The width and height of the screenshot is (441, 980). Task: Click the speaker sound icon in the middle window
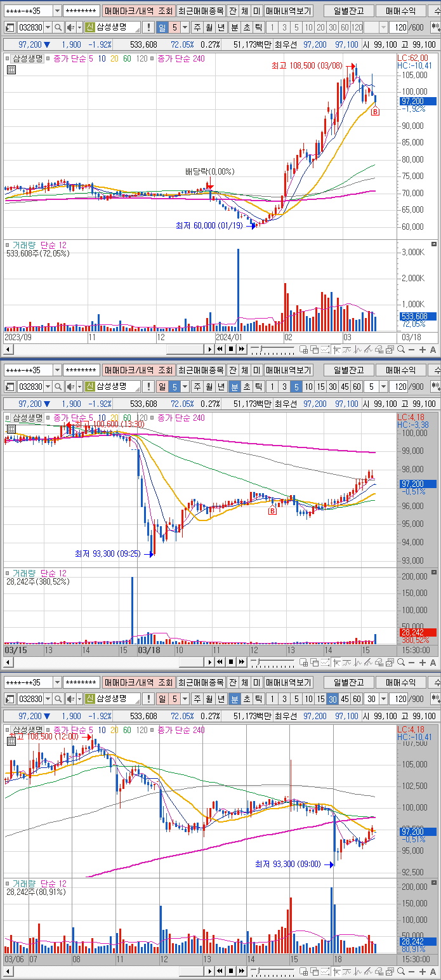pos(70,386)
